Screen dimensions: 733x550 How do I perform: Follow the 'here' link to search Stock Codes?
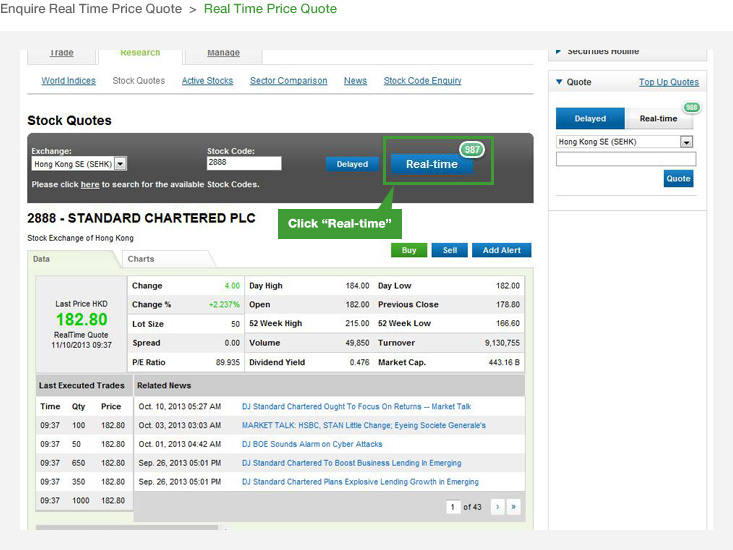coord(90,185)
